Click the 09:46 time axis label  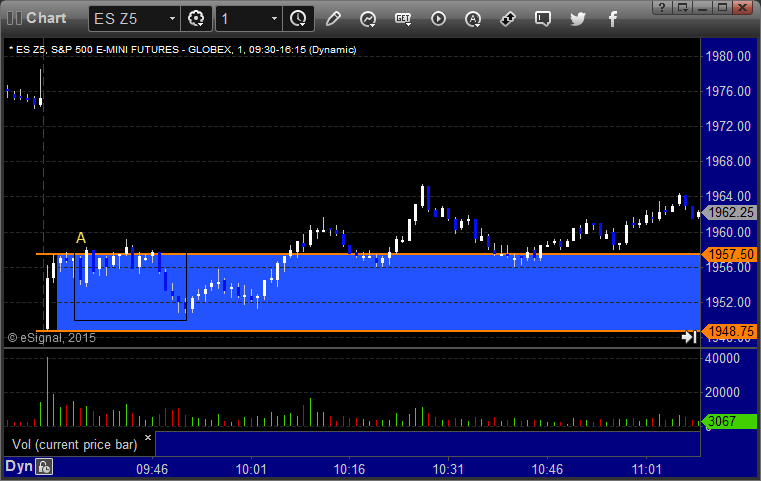coord(152,469)
